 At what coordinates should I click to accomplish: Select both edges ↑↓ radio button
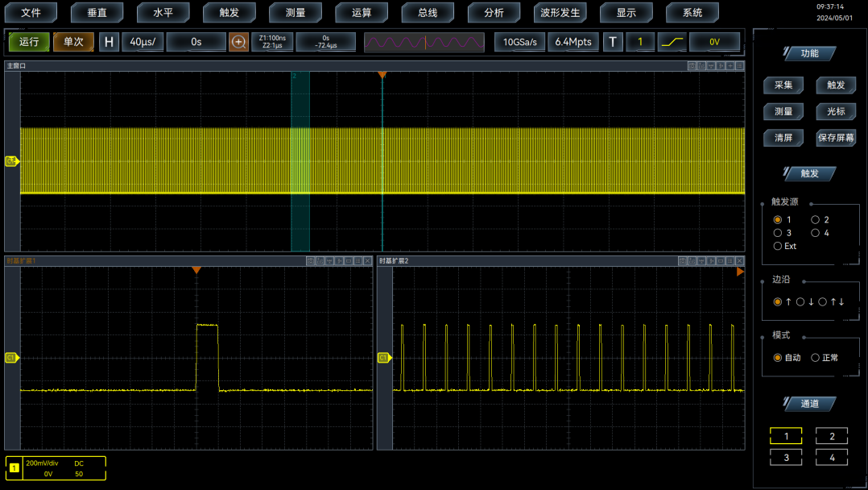pyautogui.click(x=823, y=302)
